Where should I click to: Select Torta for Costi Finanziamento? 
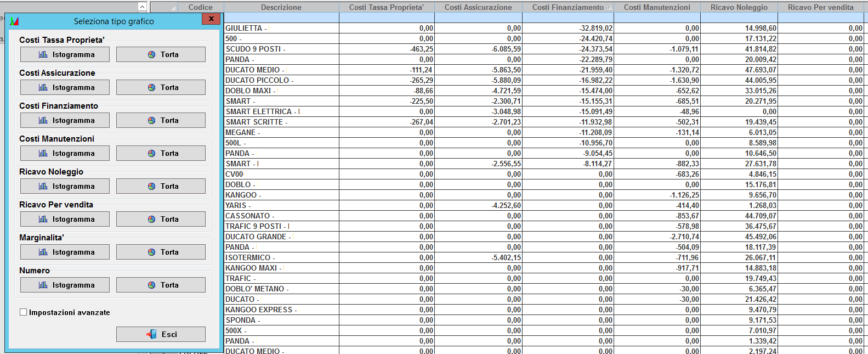coord(161,120)
